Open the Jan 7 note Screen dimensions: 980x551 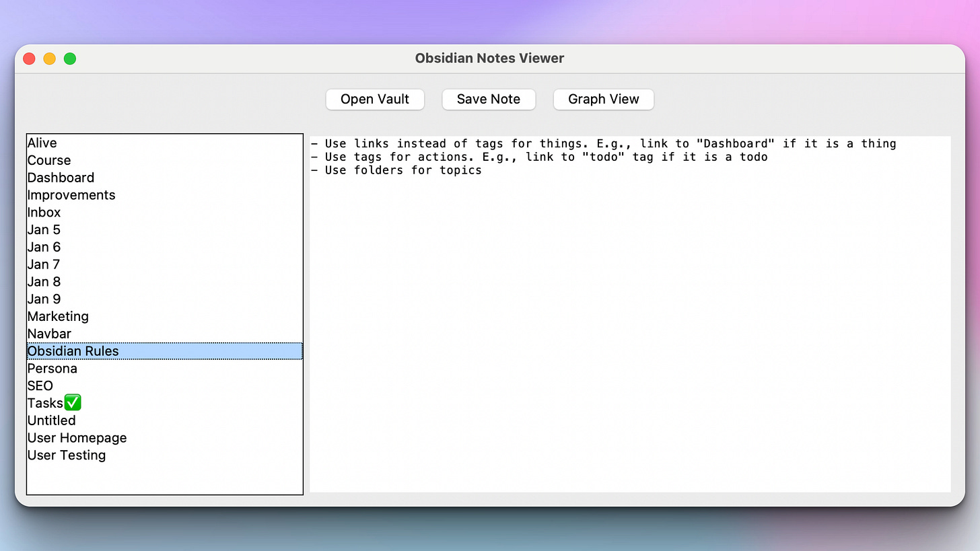click(165, 264)
